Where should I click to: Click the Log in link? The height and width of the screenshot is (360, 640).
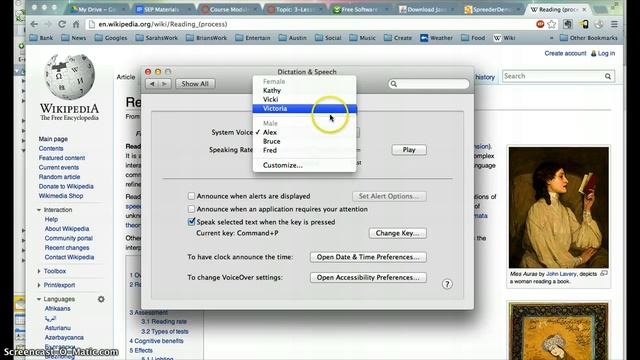click(606, 53)
